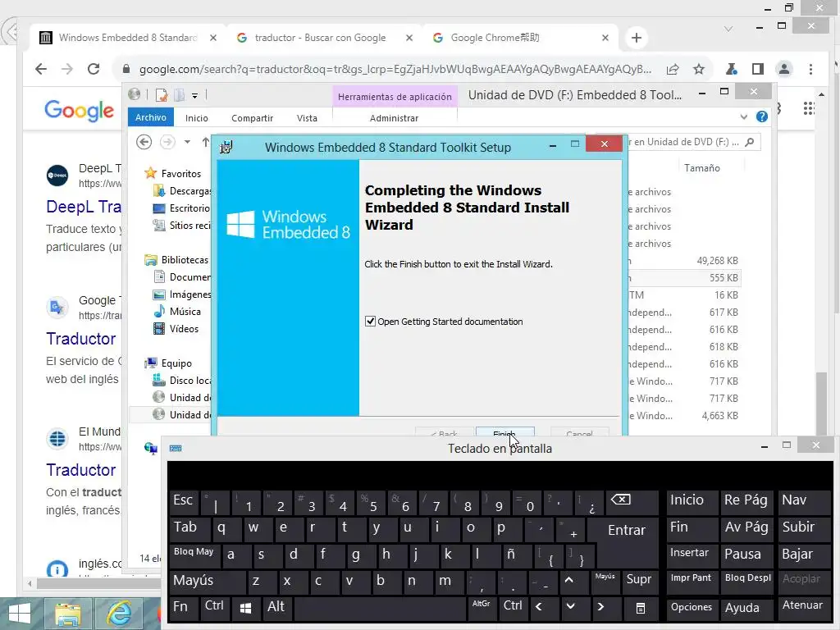Click the Chrome tab search chevron
This screenshot has width=840, height=630.
click(728, 29)
